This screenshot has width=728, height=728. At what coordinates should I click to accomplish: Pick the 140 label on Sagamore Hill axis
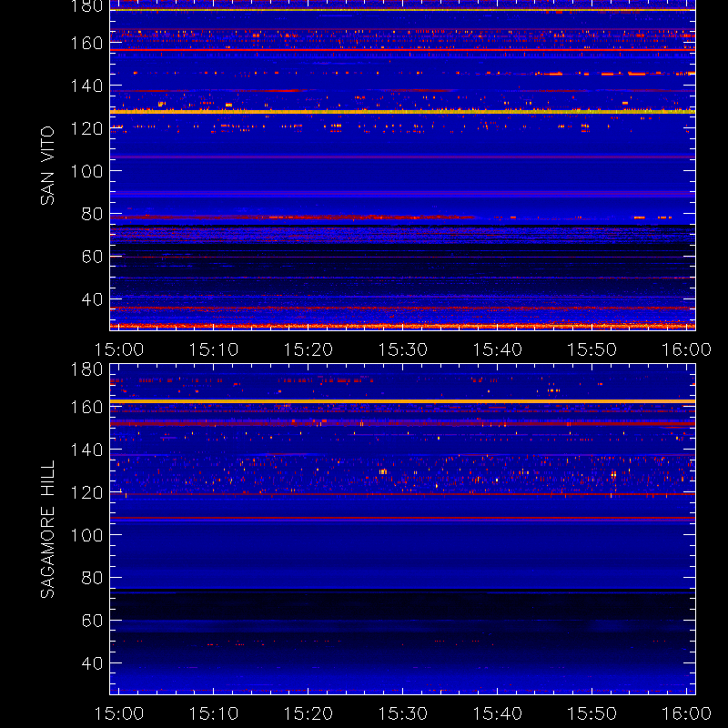pyautogui.click(x=86, y=450)
